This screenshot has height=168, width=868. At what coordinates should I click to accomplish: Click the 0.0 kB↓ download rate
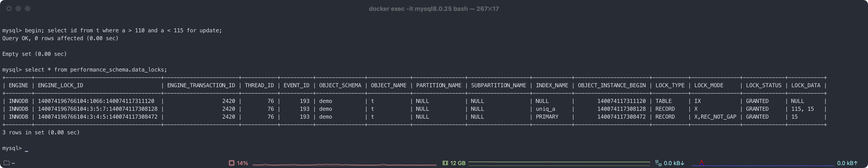point(674,163)
